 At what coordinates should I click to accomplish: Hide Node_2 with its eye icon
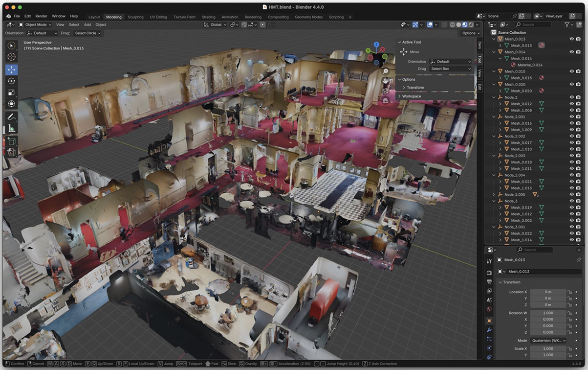tap(572, 97)
